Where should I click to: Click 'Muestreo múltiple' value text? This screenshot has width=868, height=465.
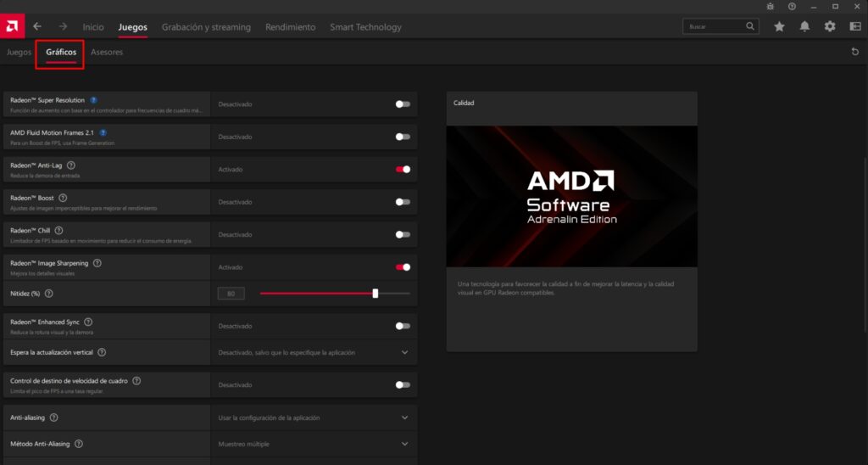tap(243, 444)
